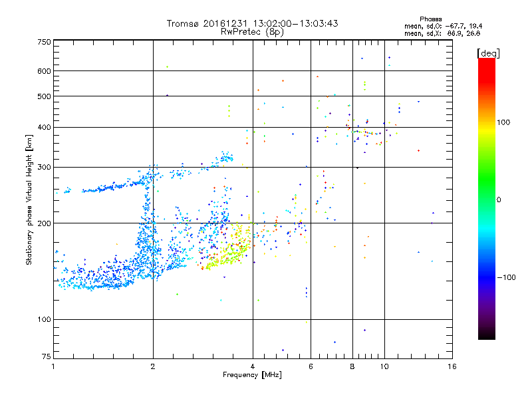Click the 'Stationary phase Virtual Height [km]' axis label

[x=29, y=200]
